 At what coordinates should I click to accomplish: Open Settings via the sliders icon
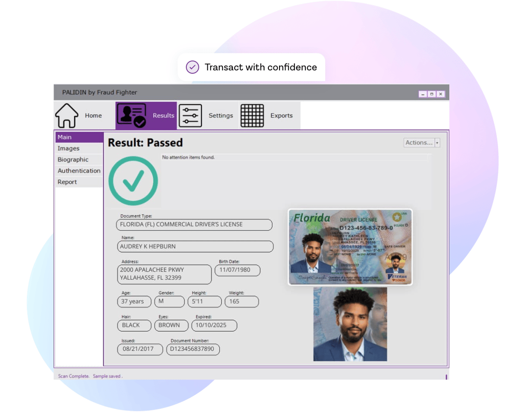point(190,115)
